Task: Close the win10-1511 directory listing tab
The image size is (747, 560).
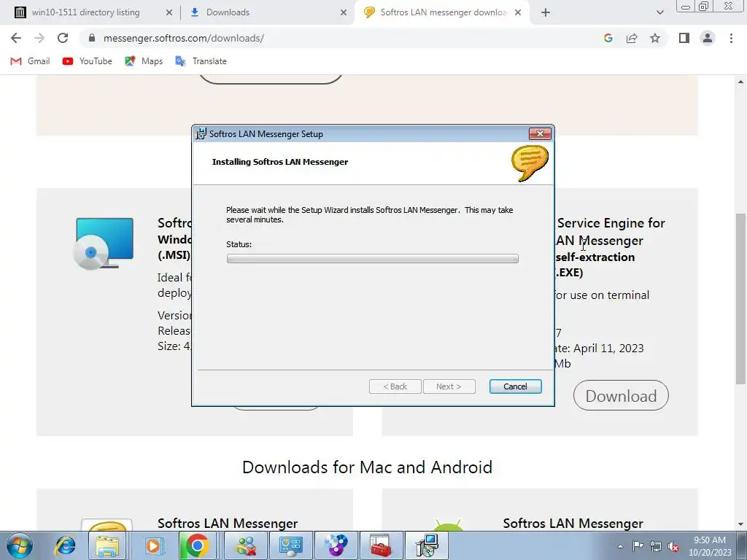Action: point(169,13)
